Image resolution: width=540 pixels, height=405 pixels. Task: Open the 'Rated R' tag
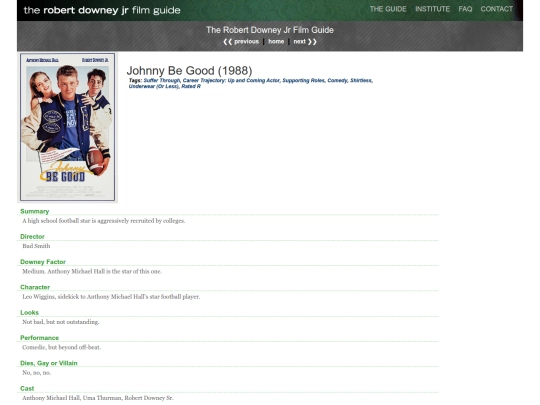click(191, 86)
